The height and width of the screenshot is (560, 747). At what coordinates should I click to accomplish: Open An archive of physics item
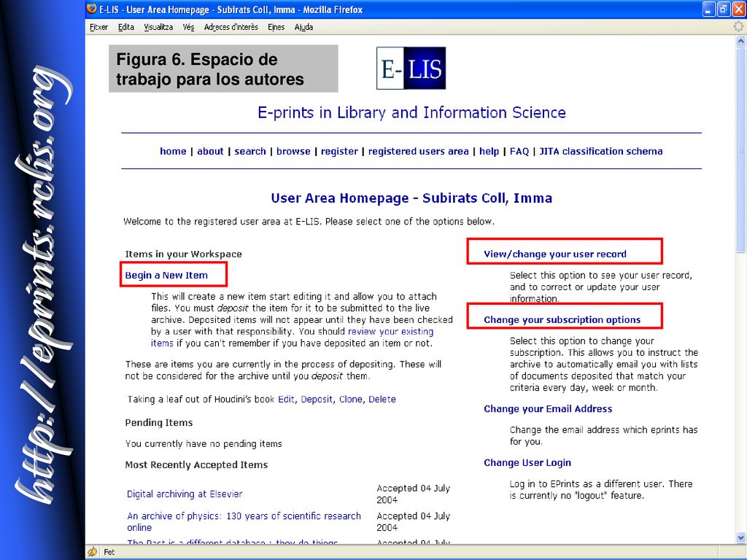[244, 521]
